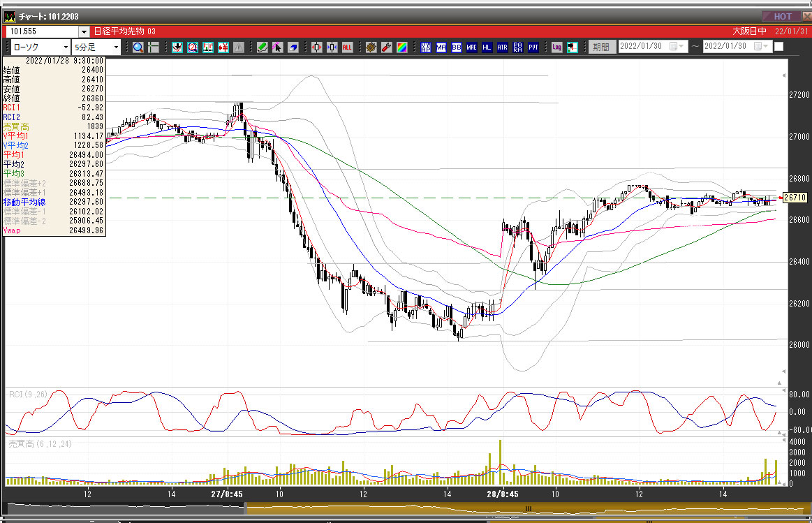Click the red circled 2 search icon

point(193,47)
